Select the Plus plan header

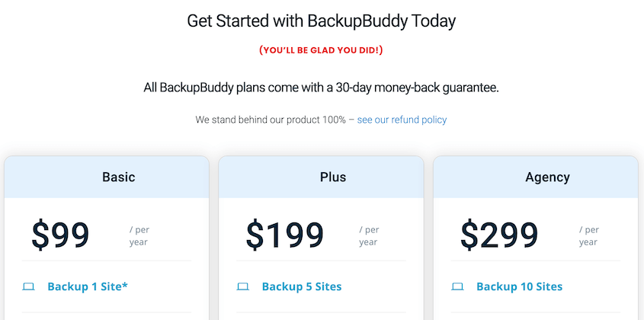(321, 177)
